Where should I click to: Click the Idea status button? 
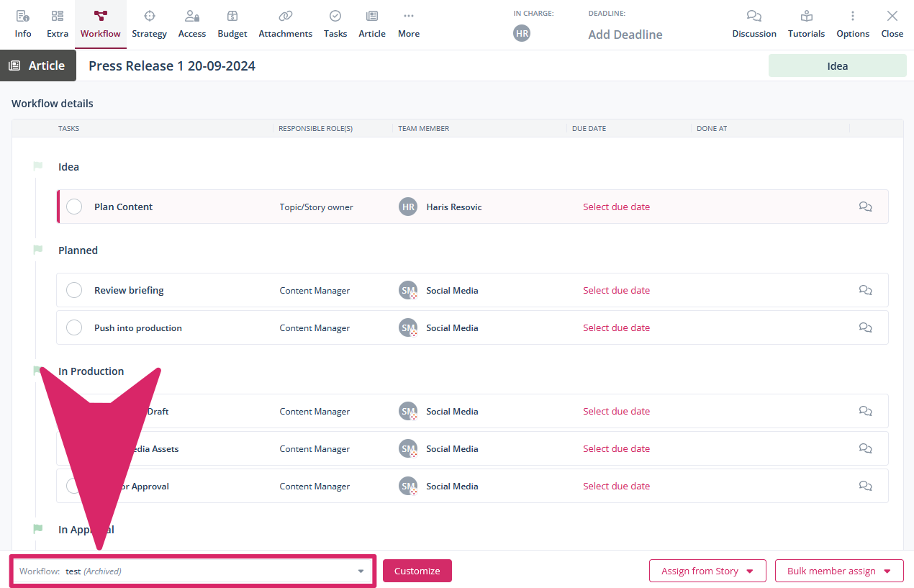click(838, 65)
